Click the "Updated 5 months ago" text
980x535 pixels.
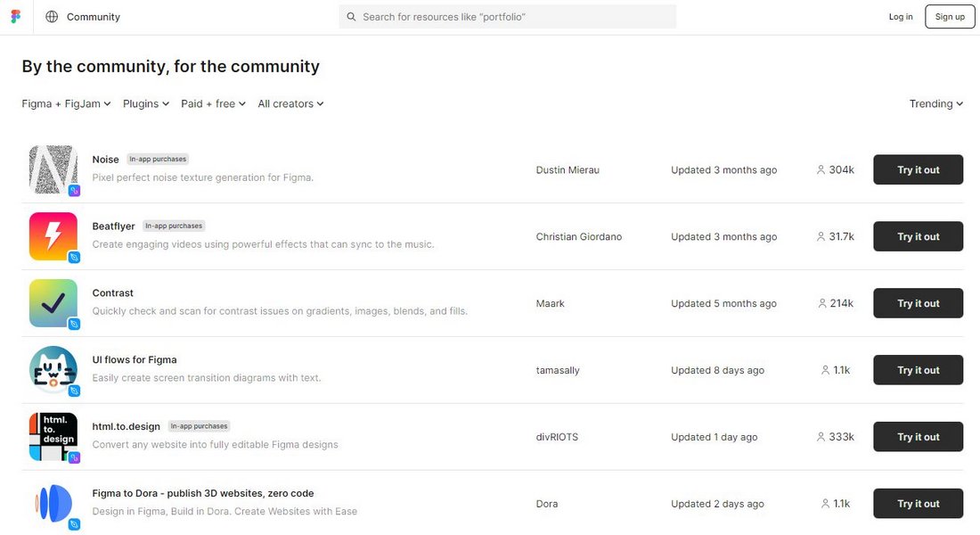(723, 303)
